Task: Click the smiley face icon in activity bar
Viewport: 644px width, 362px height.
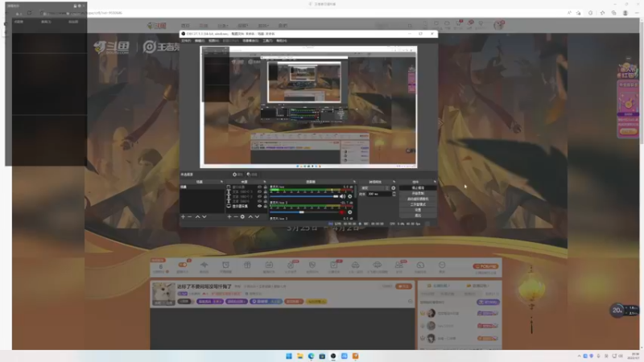Action: click(x=442, y=265)
